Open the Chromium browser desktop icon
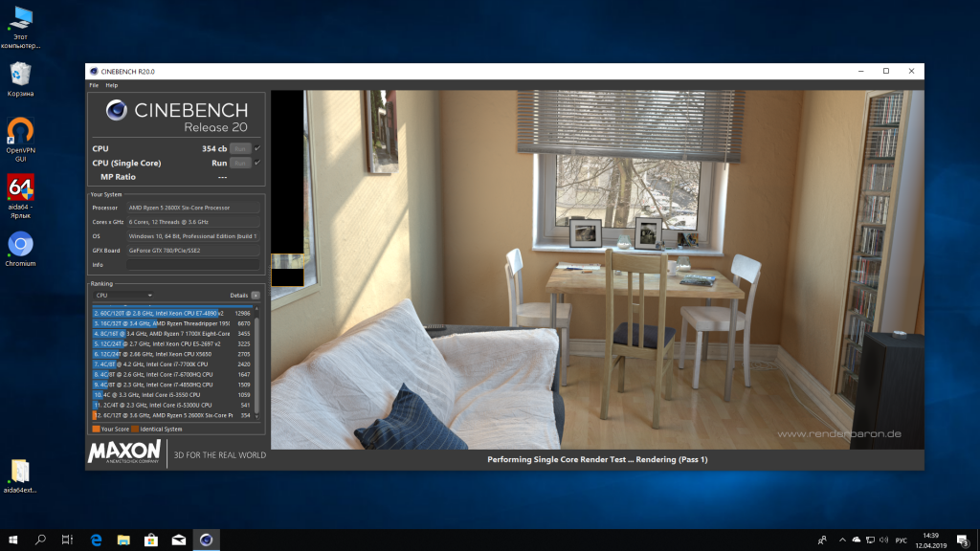980x551 pixels. point(20,246)
